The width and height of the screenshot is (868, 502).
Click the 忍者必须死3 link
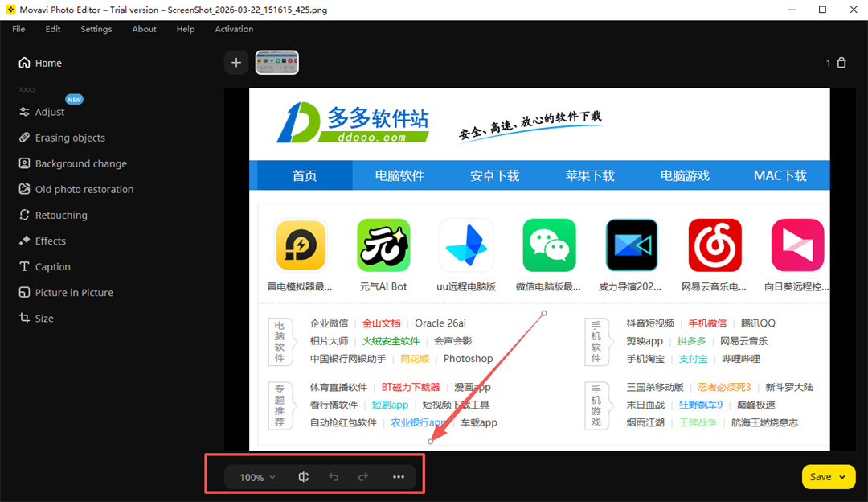pyautogui.click(x=724, y=387)
